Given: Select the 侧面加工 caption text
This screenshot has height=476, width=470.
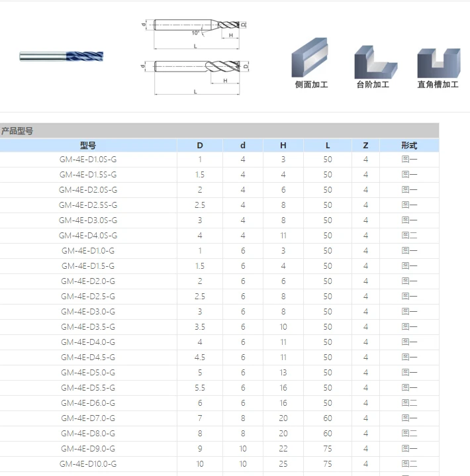Looking at the screenshot, I should [x=311, y=85].
